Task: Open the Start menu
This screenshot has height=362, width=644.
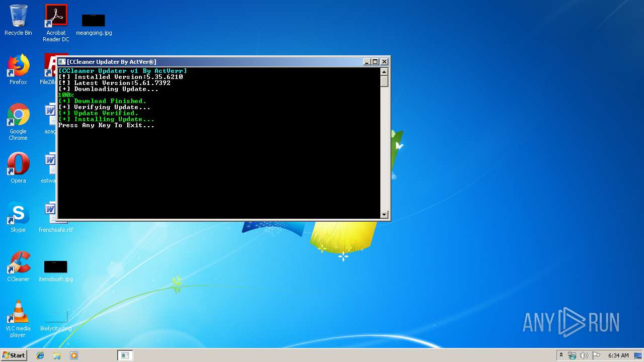Action: coord(14,355)
